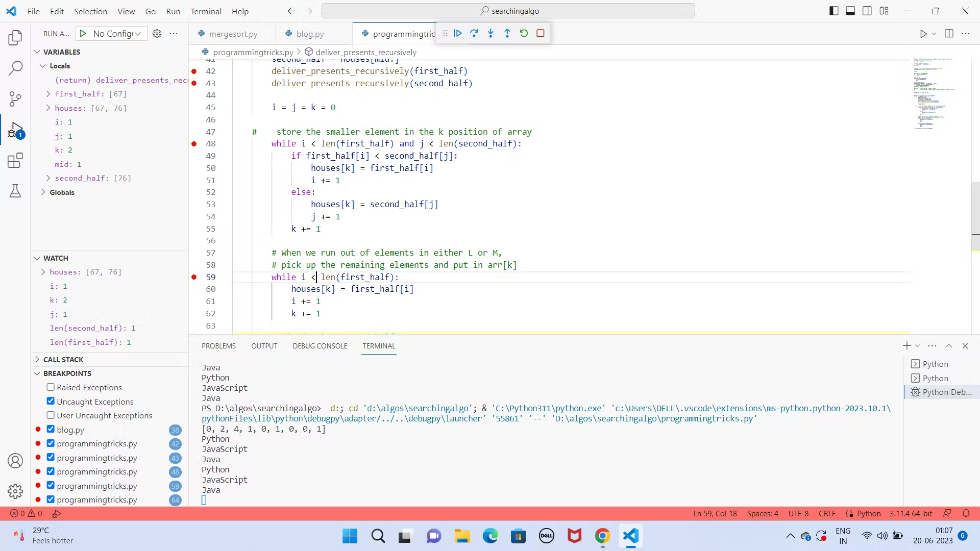Create a new terminal with plus icon
Screen dimensions: 980x551
[x=906, y=346]
